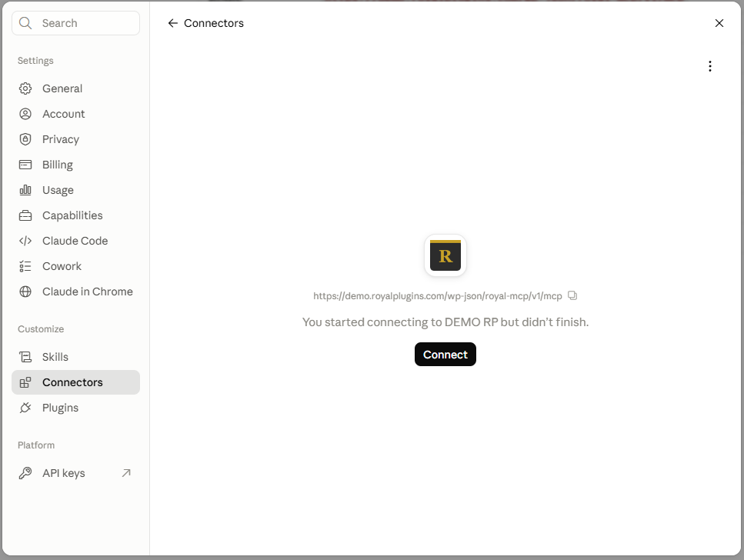
Task: Select Claude in Chrome settings
Action: pos(76,292)
